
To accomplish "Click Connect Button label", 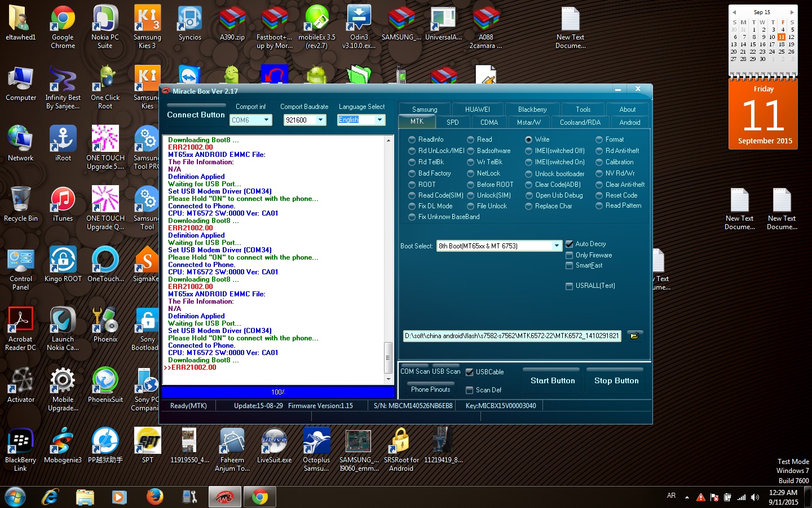I will 196,115.
